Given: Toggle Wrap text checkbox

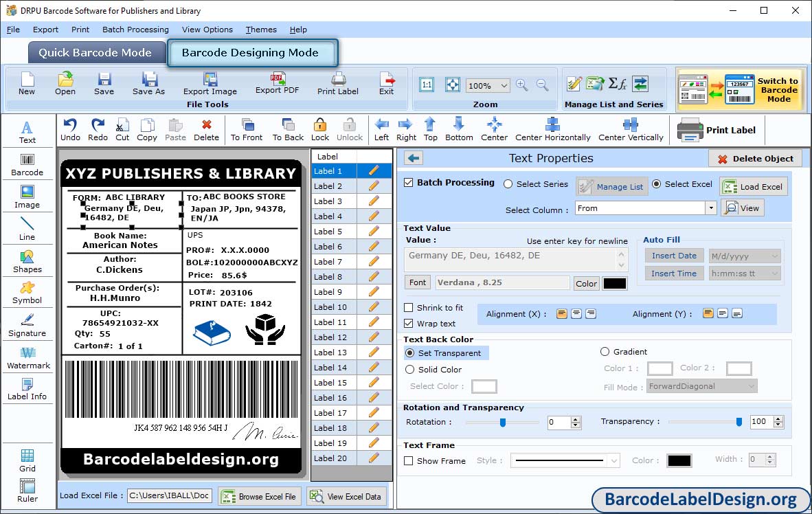Looking at the screenshot, I should pos(409,324).
